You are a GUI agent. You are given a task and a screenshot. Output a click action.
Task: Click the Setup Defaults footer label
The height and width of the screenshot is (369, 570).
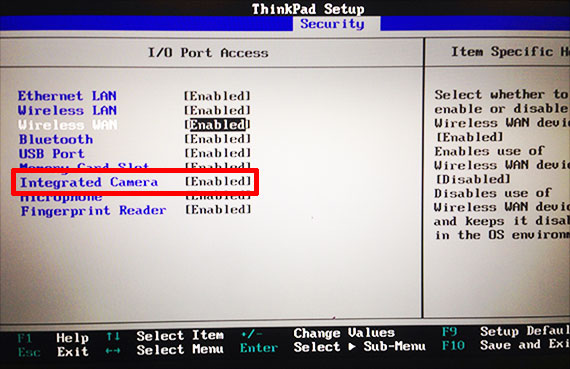pyautogui.click(x=525, y=331)
